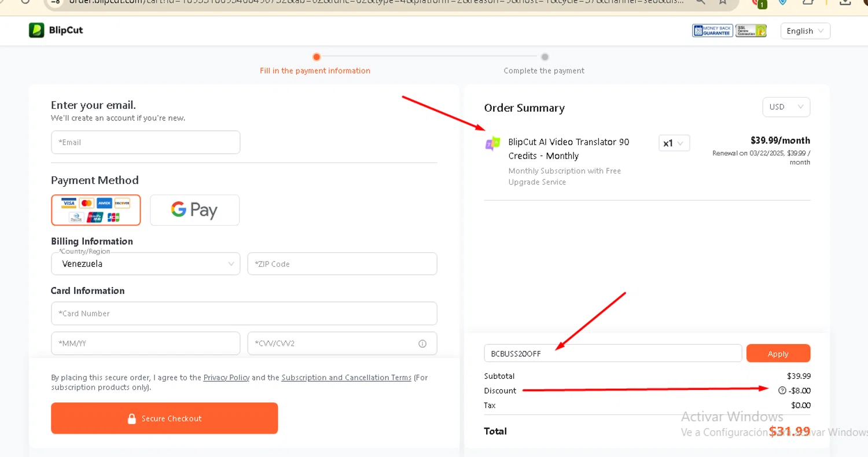868x457 pixels.
Task: Open the x1 quantity dropdown
Action: click(674, 143)
